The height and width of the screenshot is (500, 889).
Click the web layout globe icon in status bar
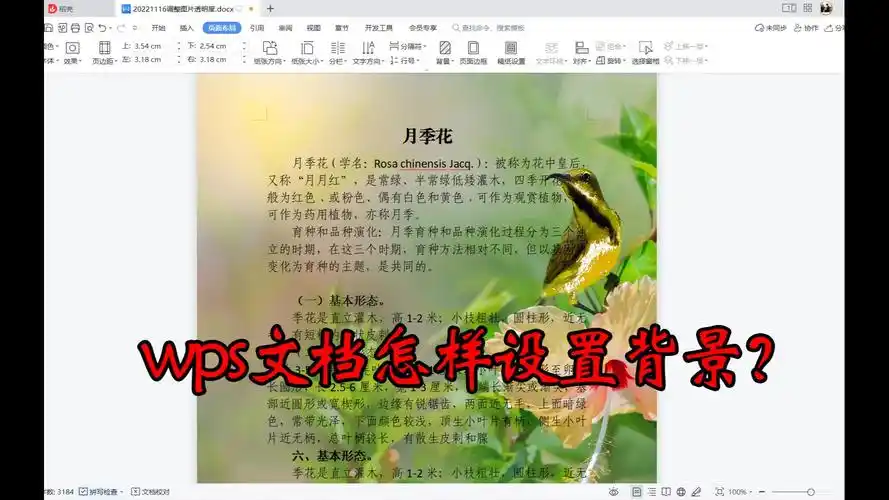681,491
